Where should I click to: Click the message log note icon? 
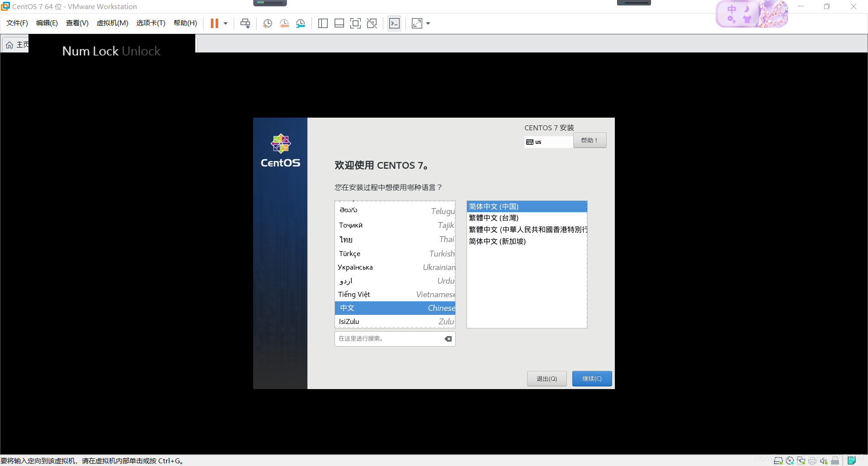852,461
